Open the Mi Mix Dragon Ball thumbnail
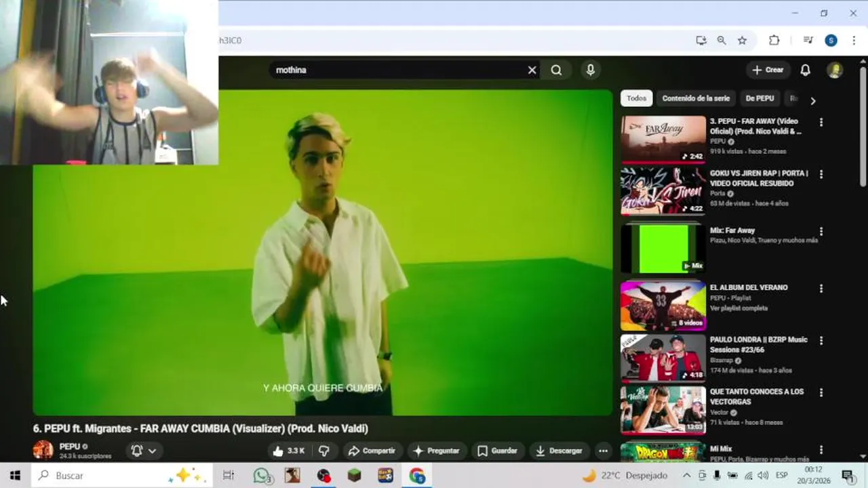 point(663,453)
